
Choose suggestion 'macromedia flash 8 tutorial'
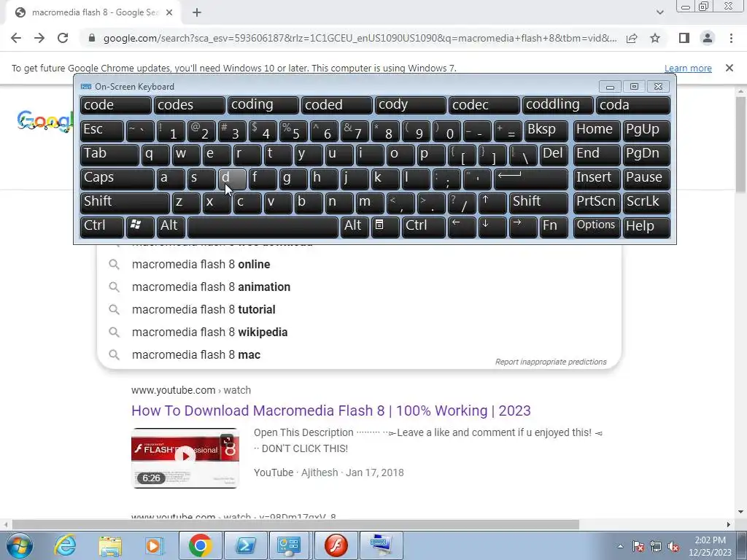pos(359,309)
